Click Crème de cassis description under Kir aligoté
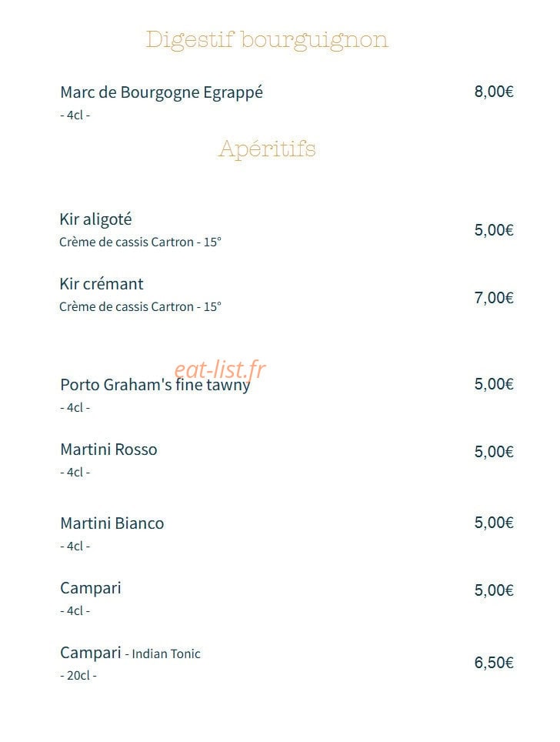This screenshot has width=560, height=742. [x=141, y=242]
